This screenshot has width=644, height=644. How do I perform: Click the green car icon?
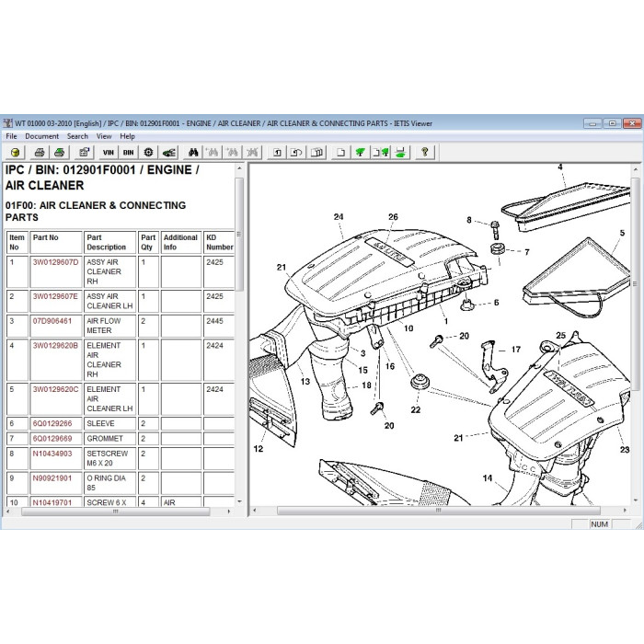point(168,153)
